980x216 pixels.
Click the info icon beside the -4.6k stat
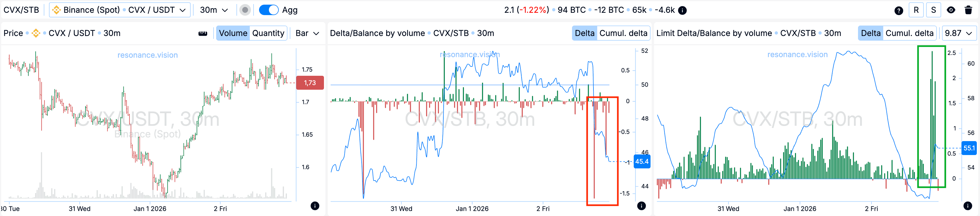coord(682,10)
